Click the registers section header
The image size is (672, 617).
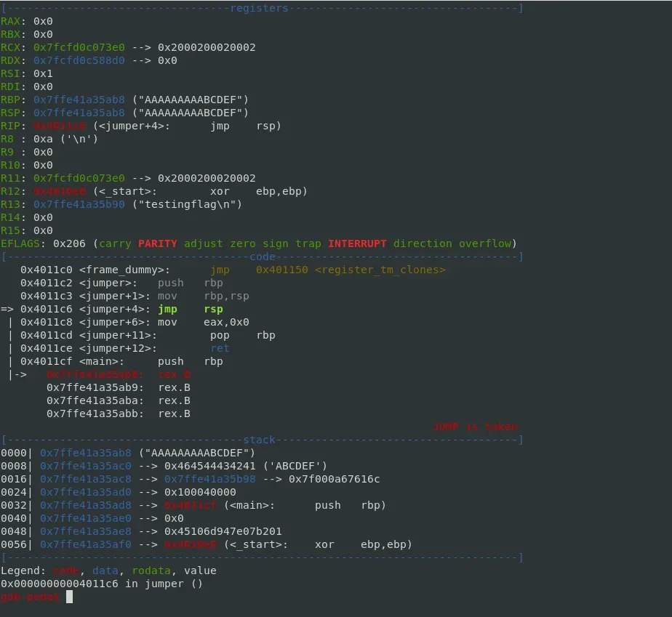[x=259, y=8]
